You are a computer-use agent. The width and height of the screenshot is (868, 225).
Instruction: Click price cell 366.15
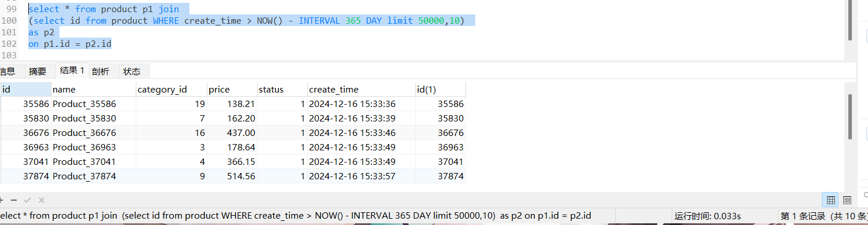coord(232,161)
